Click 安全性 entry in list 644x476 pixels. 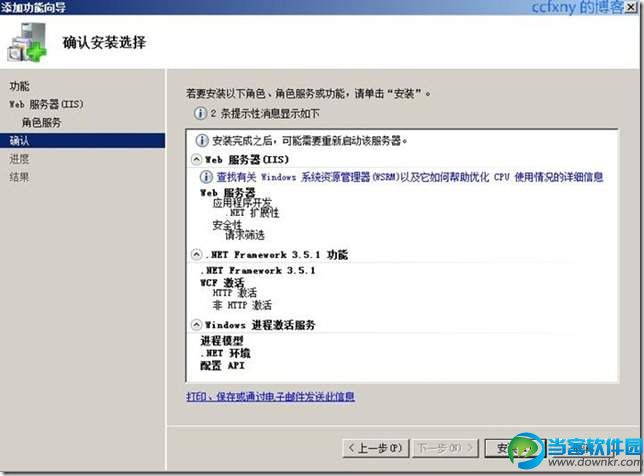pos(227,225)
